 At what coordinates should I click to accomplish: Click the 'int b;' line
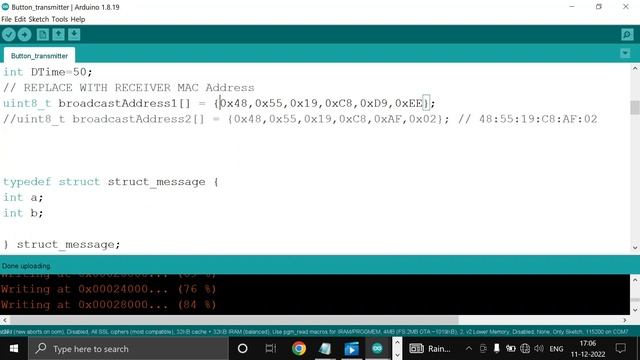pos(23,213)
